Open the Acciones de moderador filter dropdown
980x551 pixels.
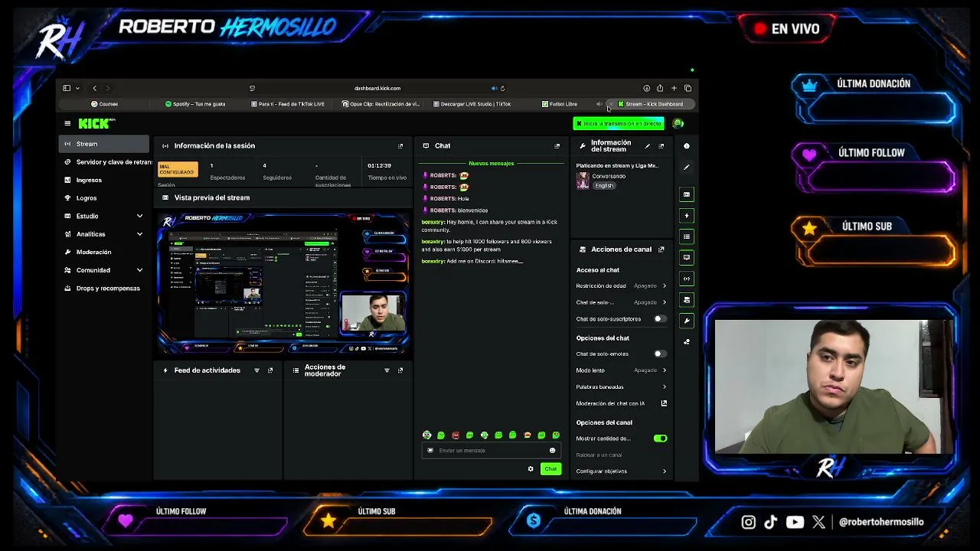tap(387, 370)
